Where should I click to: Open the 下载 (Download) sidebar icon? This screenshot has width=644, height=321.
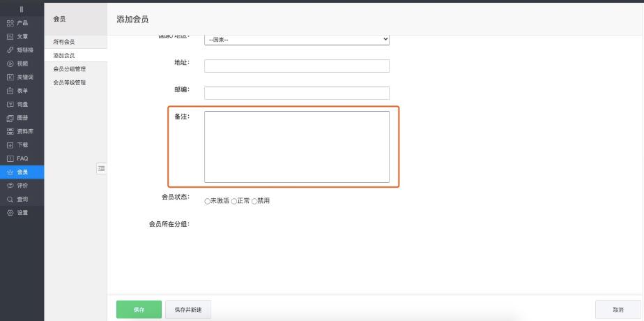pyautogui.click(x=10, y=145)
